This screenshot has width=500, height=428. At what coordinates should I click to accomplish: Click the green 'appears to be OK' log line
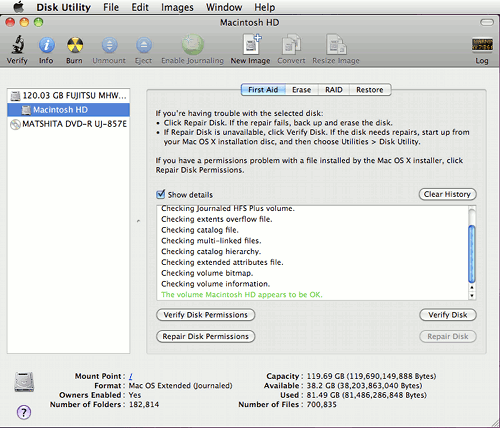[x=242, y=295]
